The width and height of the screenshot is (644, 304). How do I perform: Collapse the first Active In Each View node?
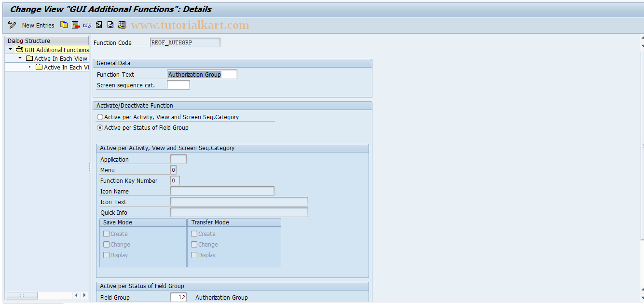pos(20,58)
